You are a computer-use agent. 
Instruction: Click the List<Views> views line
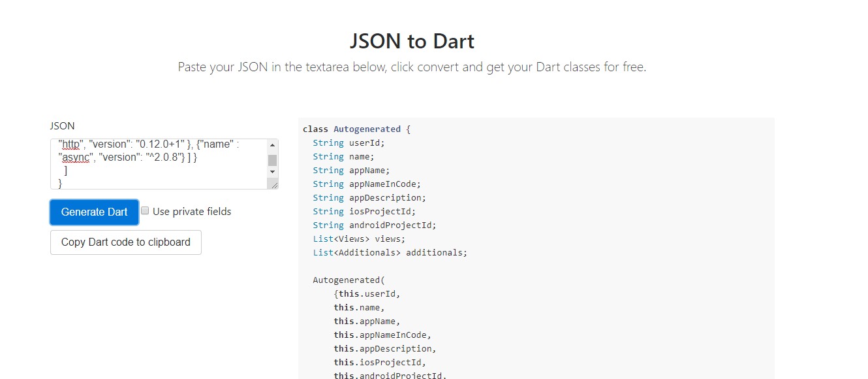point(358,239)
